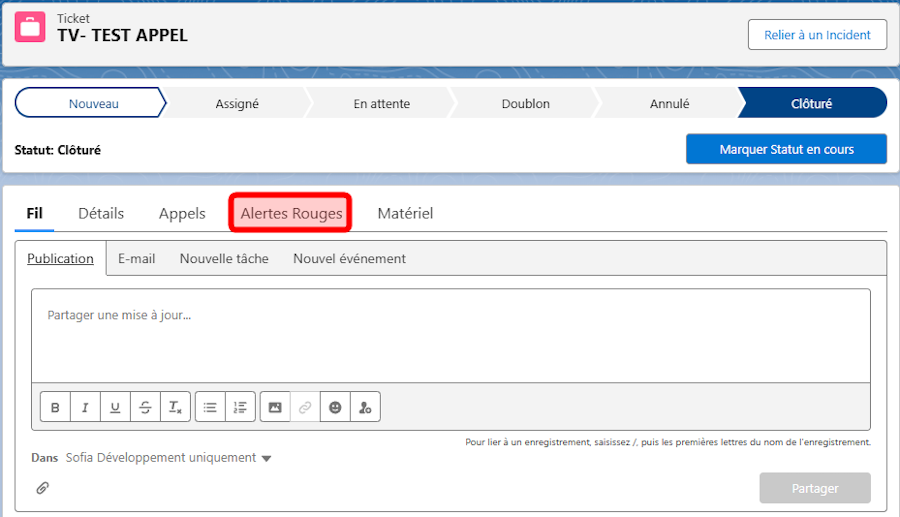This screenshot has height=517, width=900.
Task: Open the Alertes Rouges tab
Action: coord(291,213)
